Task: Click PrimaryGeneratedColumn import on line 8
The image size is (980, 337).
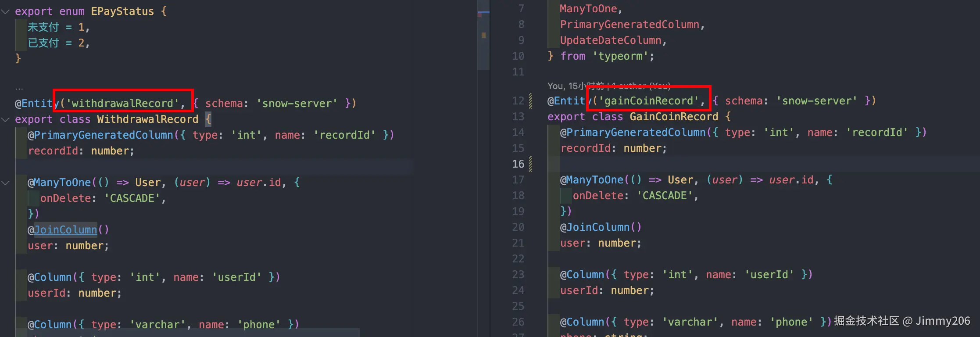Action: [629, 25]
